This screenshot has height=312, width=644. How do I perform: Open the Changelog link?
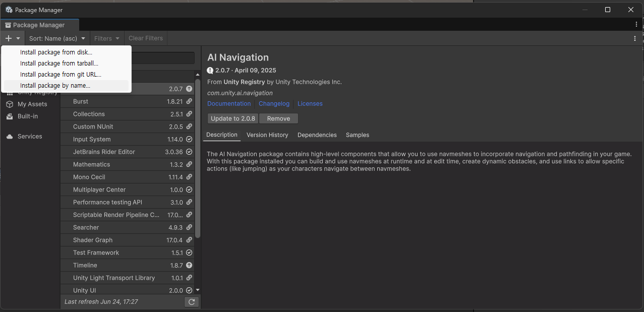click(x=274, y=103)
